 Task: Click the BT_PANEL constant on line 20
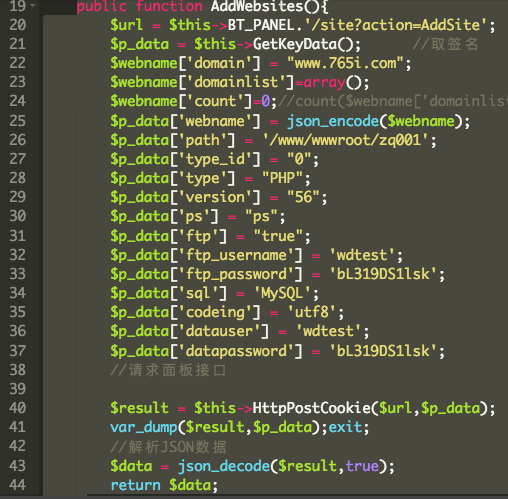point(261,25)
